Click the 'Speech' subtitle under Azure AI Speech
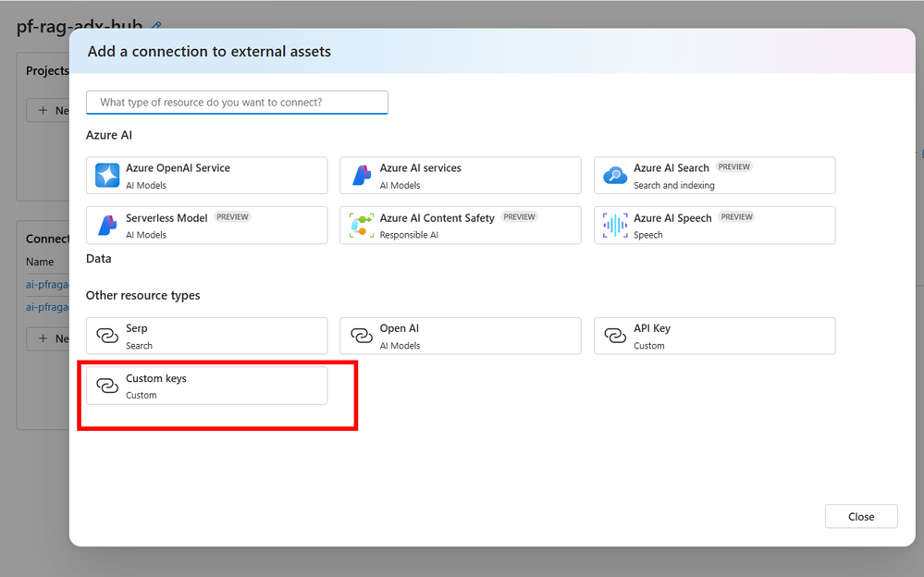Image resolution: width=924 pixels, height=577 pixels. click(x=648, y=235)
